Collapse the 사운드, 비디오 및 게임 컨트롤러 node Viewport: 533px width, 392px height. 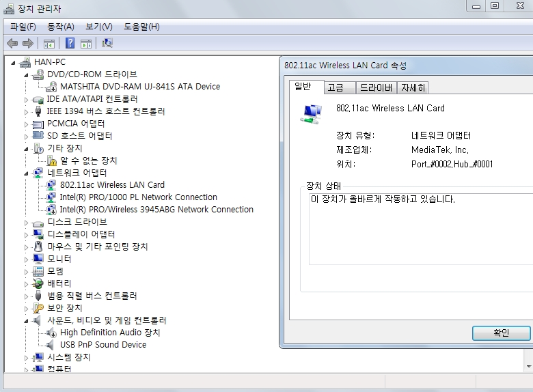(x=26, y=321)
